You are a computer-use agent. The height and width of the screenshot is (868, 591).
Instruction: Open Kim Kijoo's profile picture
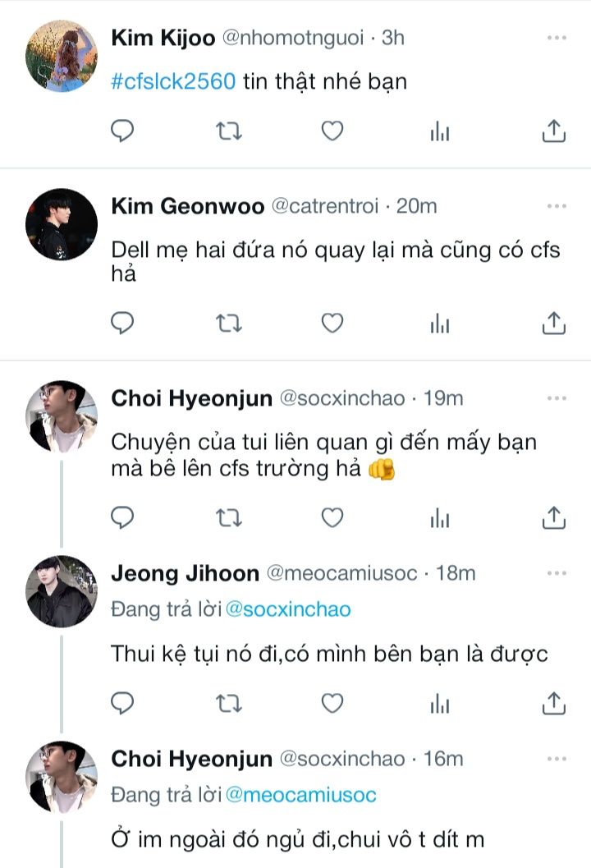coord(62,57)
